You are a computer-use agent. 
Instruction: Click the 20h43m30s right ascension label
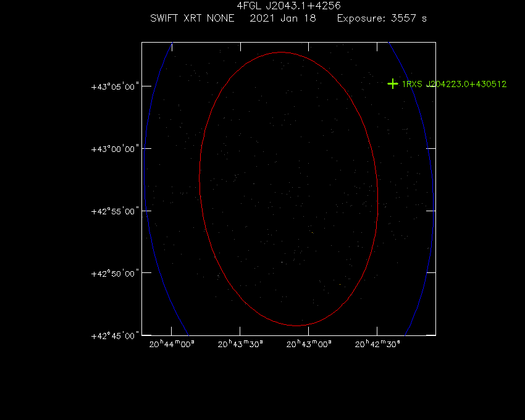[240, 344]
